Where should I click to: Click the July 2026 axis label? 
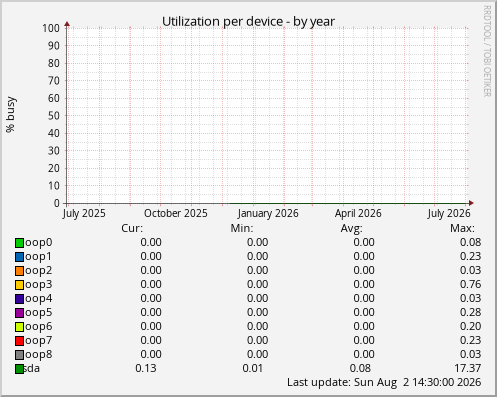click(449, 214)
